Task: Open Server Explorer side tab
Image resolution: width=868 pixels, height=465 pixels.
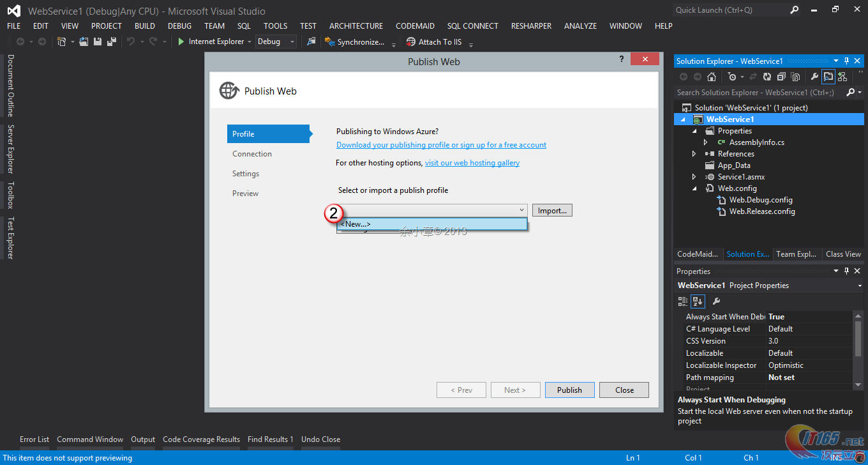Action: pyautogui.click(x=10, y=149)
